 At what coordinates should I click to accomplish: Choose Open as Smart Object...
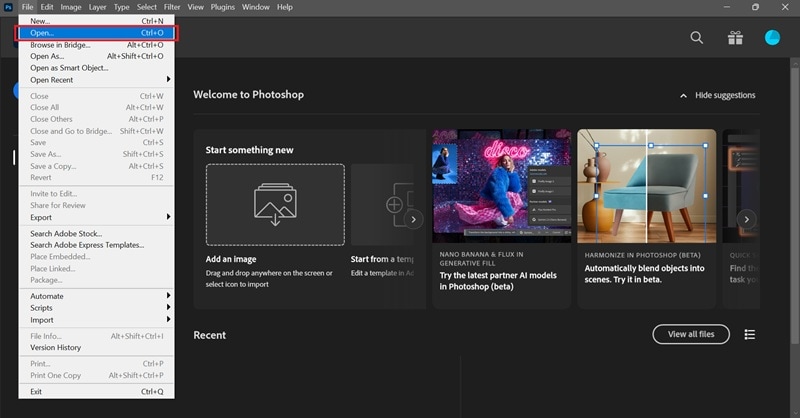coord(96,68)
